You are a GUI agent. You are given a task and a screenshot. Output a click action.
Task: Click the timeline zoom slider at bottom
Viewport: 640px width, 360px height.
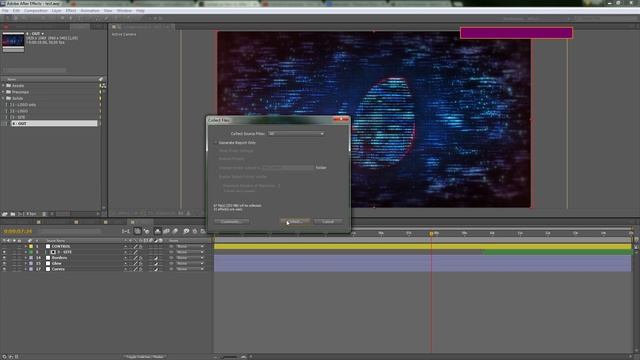coord(230,357)
